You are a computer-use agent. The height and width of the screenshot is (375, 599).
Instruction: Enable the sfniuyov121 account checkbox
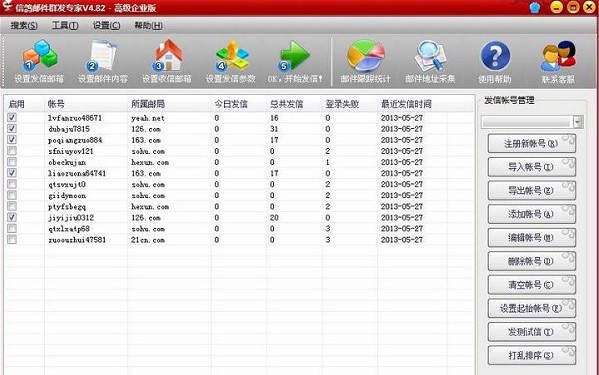point(12,151)
